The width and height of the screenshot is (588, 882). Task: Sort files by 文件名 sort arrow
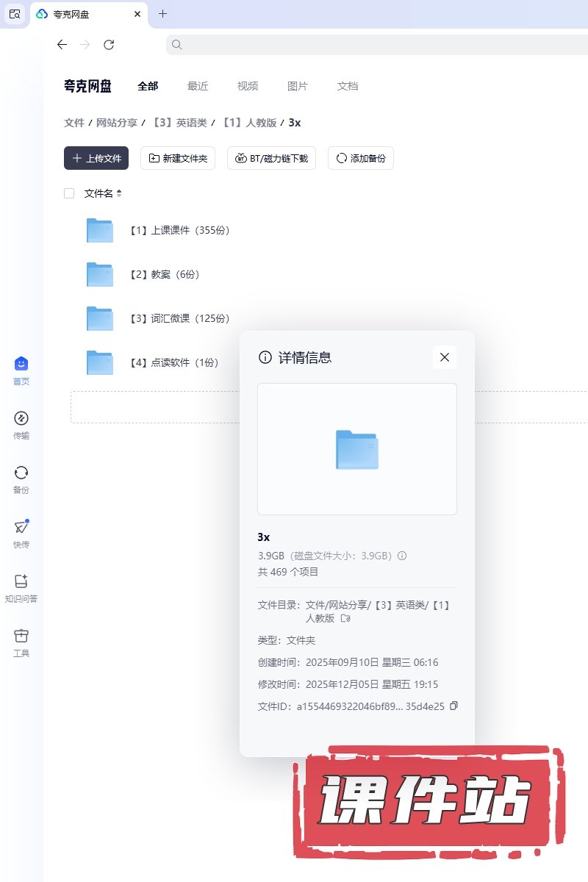pyautogui.click(x=119, y=193)
